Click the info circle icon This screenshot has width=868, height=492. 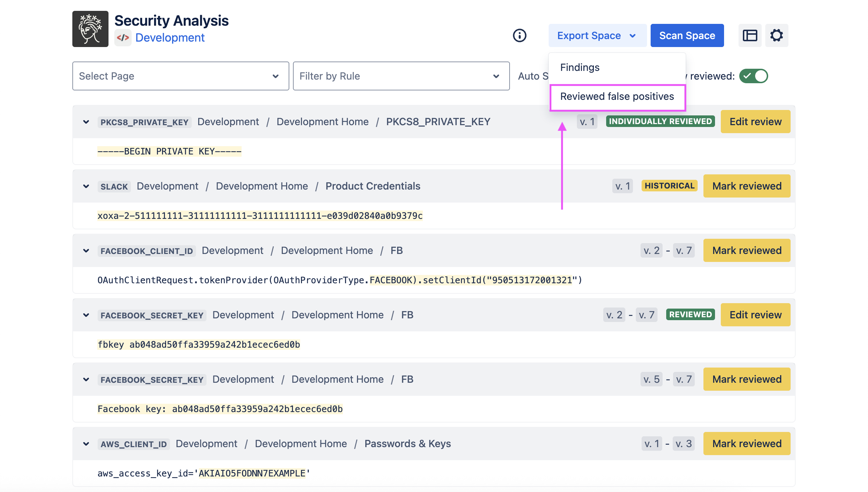[x=520, y=35]
